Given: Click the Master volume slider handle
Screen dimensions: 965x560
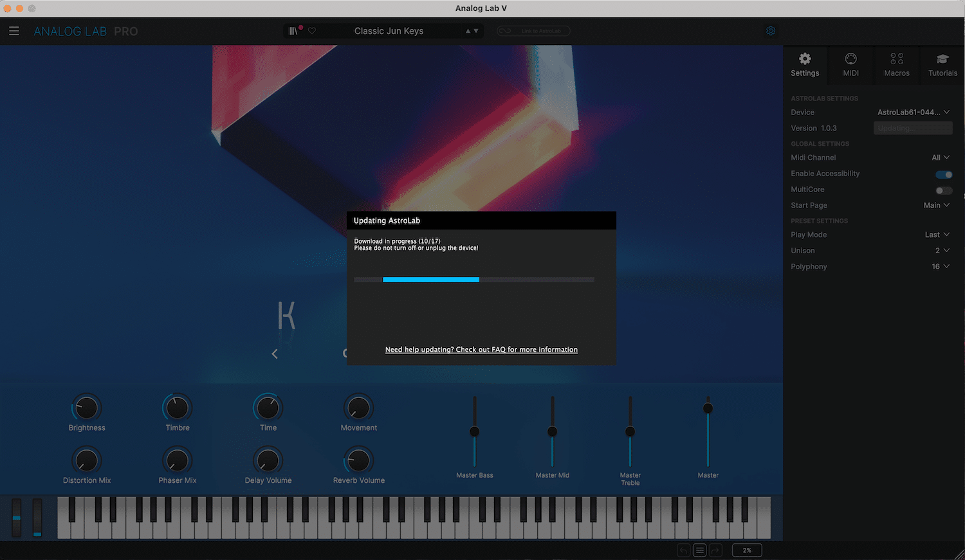Looking at the screenshot, I should click(708, 408).
